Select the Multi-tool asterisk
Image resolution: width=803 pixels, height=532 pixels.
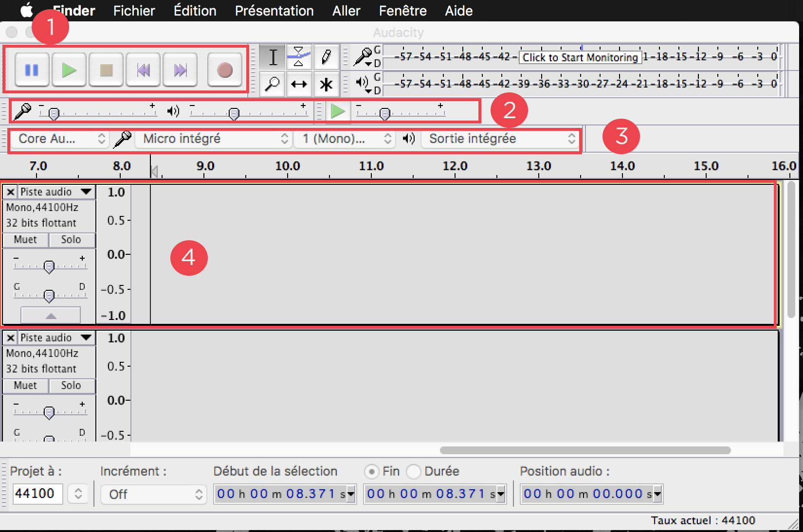[x=326, y=84]
